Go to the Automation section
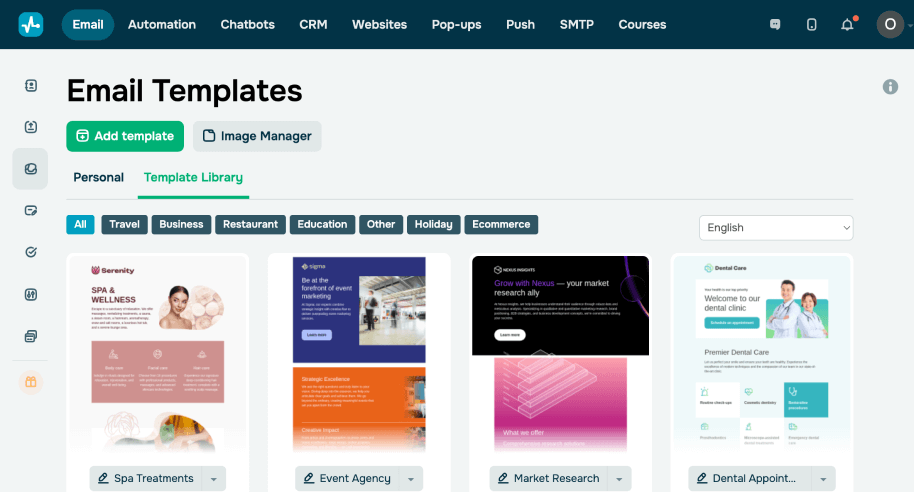This screenshot has height=492, width=914. pyautogui.click(x=162, y=24)
